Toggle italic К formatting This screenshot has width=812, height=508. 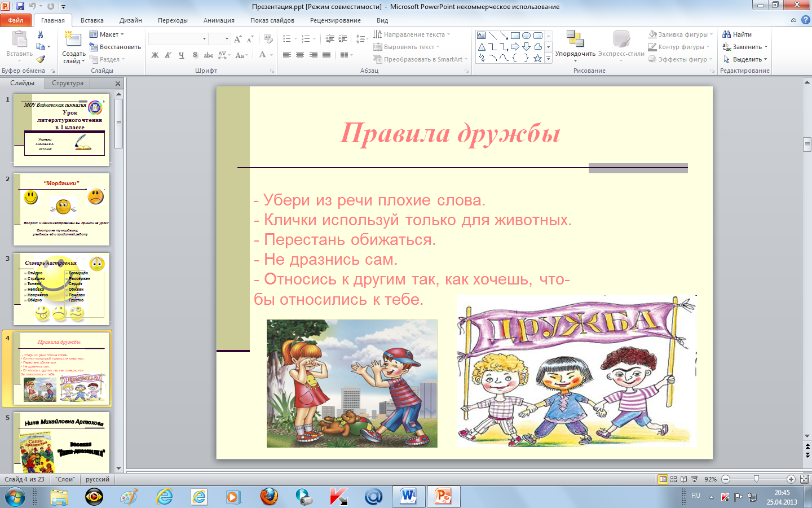(x=168, y=55)
